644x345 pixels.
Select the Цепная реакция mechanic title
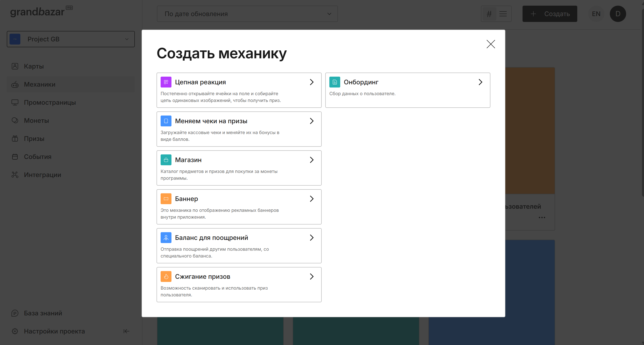coord(200,82)
